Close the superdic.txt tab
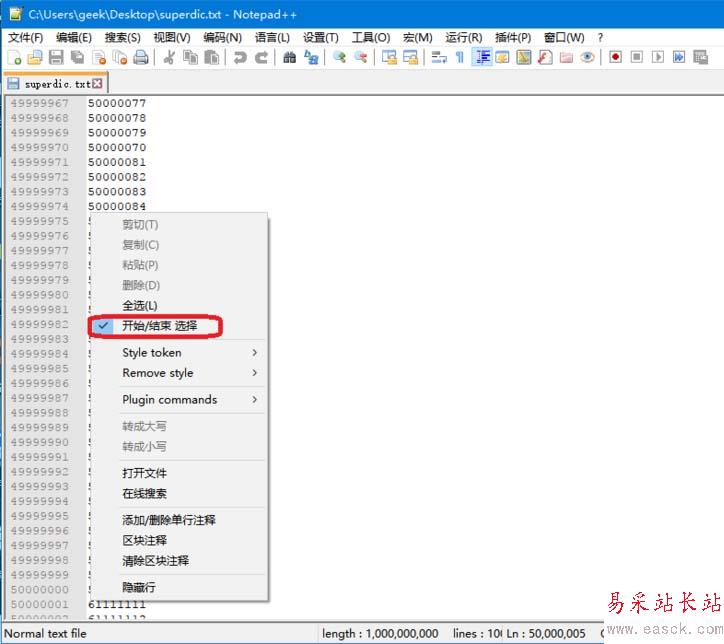724x644 pixels. coord(97,84)
